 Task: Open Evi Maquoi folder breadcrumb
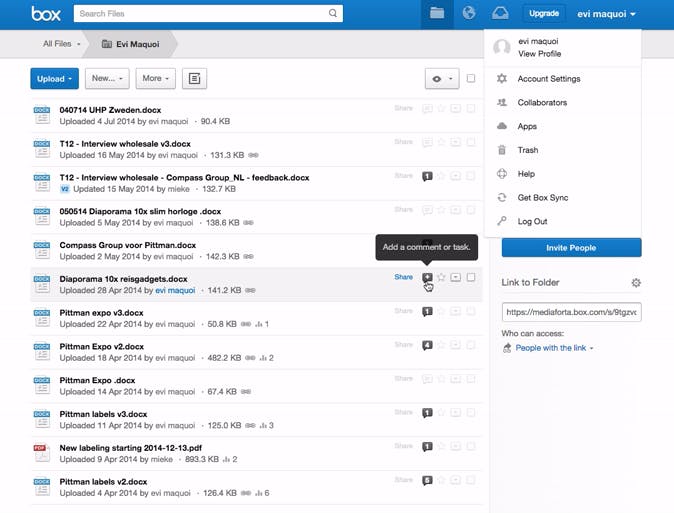coord(131,44)
